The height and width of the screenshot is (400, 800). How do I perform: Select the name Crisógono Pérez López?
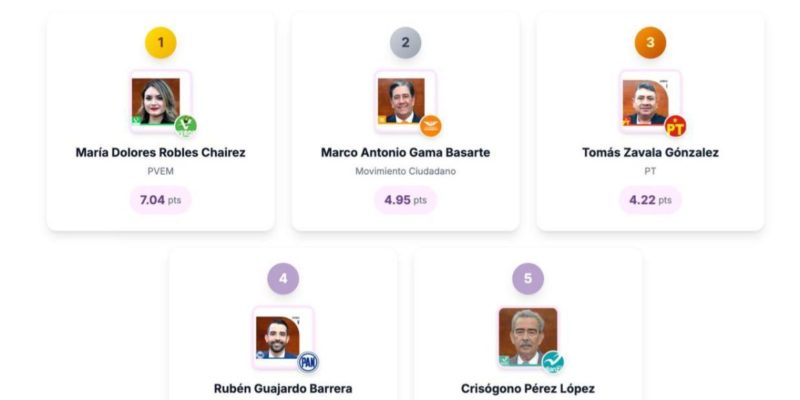(528, 389)
